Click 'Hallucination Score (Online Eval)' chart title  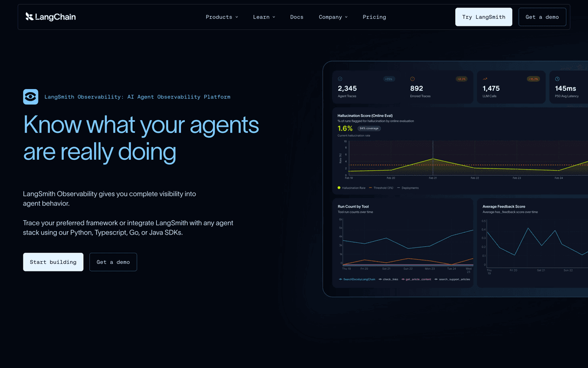365,116
